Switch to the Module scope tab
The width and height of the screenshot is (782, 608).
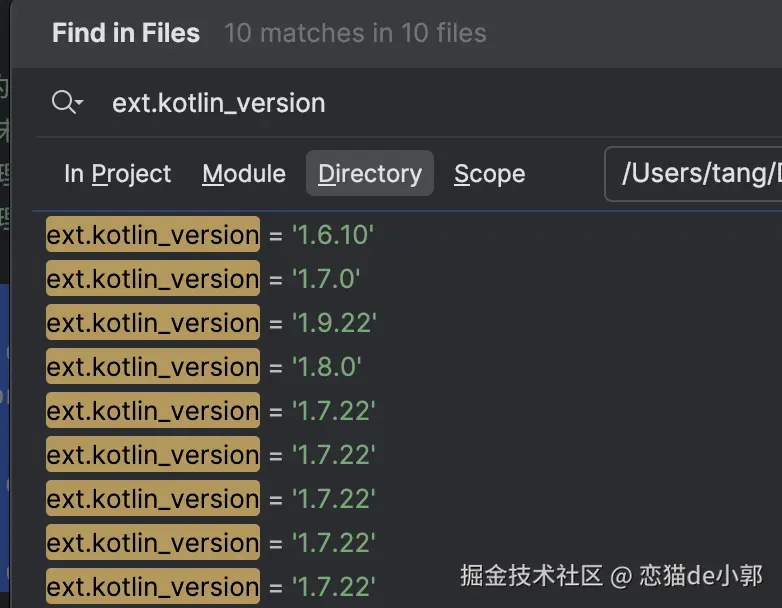pyautogui.click(x=243, y=174)
